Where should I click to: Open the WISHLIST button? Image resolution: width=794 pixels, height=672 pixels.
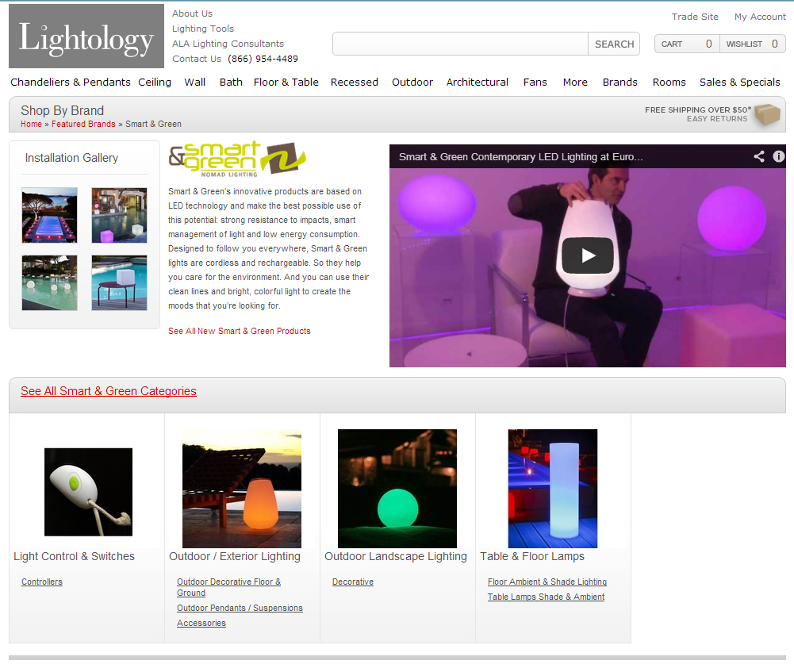click(753, 44)
